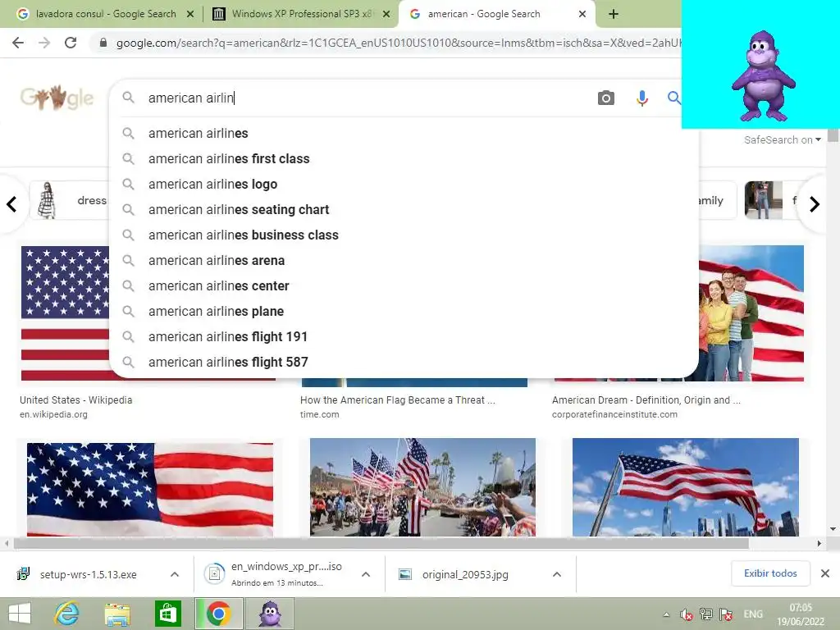Pick suggestion 'american airlines center'
The width and height of the screenshot is (840, 630).
pyautogui.click(x=404, y=285)
